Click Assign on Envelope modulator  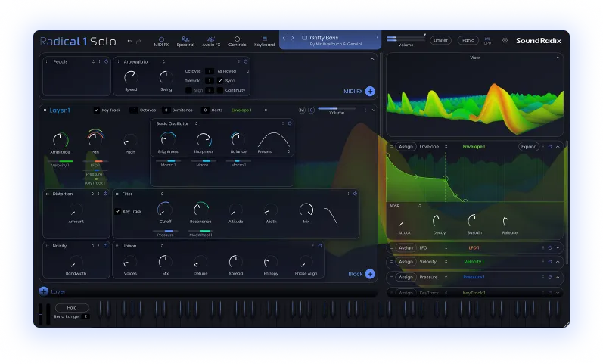406,147
